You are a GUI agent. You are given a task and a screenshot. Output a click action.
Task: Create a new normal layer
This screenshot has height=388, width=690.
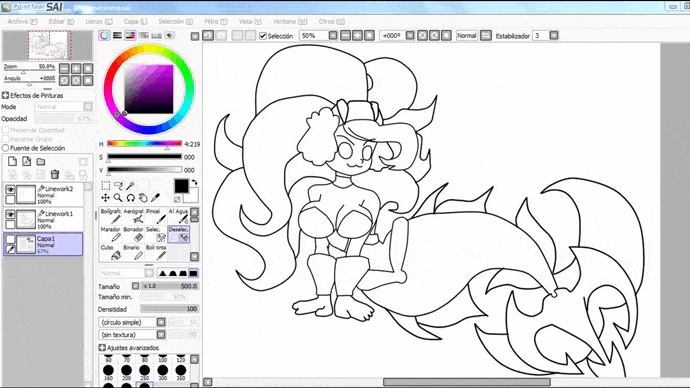point(12,161)
